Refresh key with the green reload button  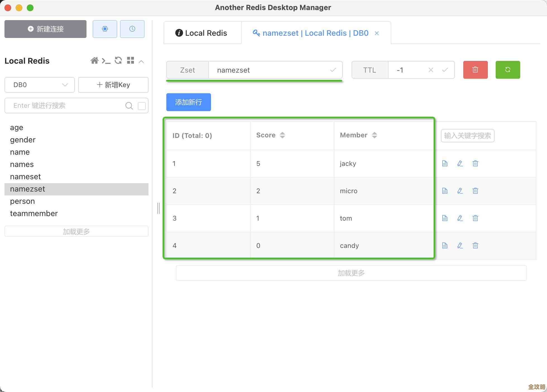507,70
